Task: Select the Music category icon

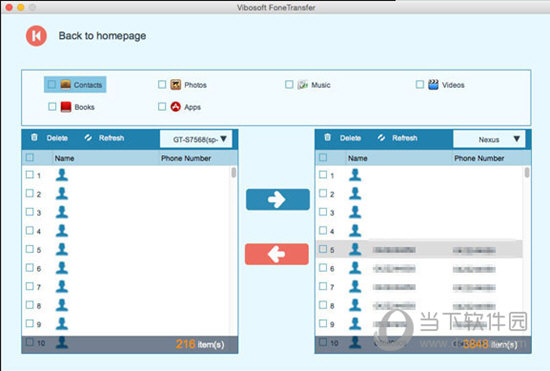Action: [x=303, y=85]
